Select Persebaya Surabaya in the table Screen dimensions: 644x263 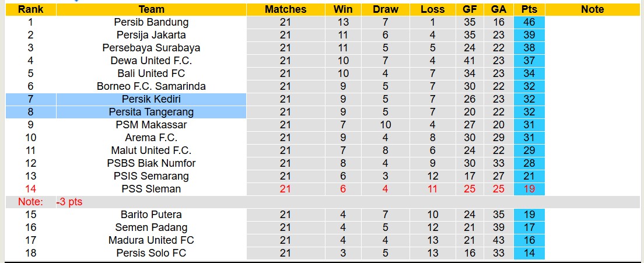(151, 48)
